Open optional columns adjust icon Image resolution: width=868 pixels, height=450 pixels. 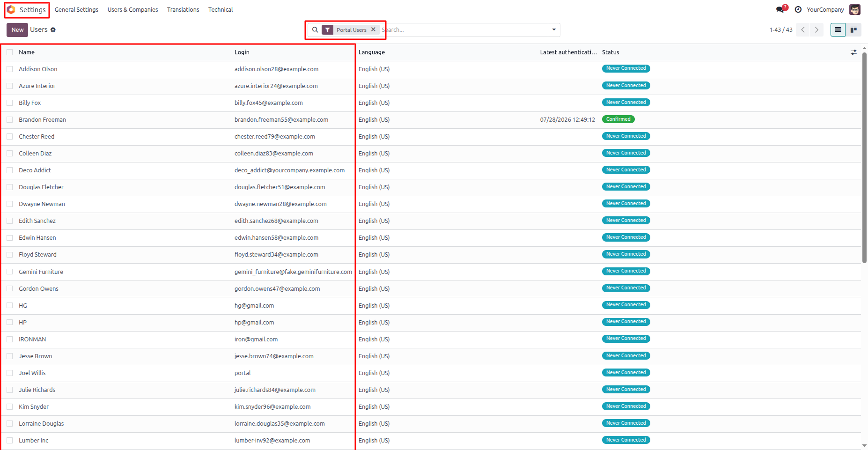[853, 52]
